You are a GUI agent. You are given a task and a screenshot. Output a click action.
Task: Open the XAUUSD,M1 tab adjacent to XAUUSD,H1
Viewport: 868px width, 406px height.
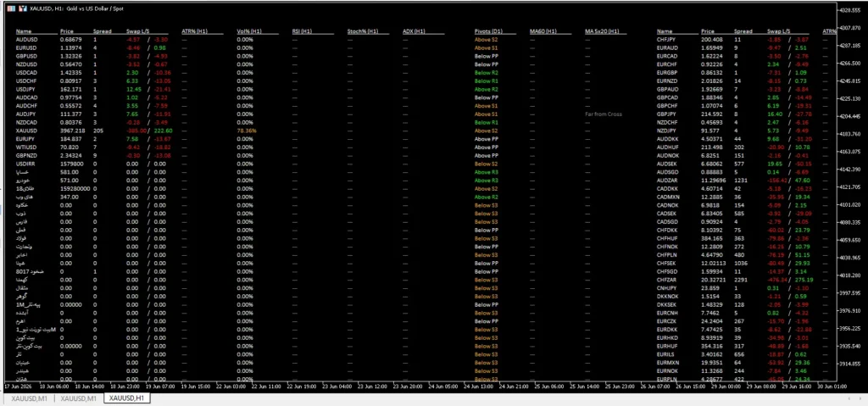[79, 398]
